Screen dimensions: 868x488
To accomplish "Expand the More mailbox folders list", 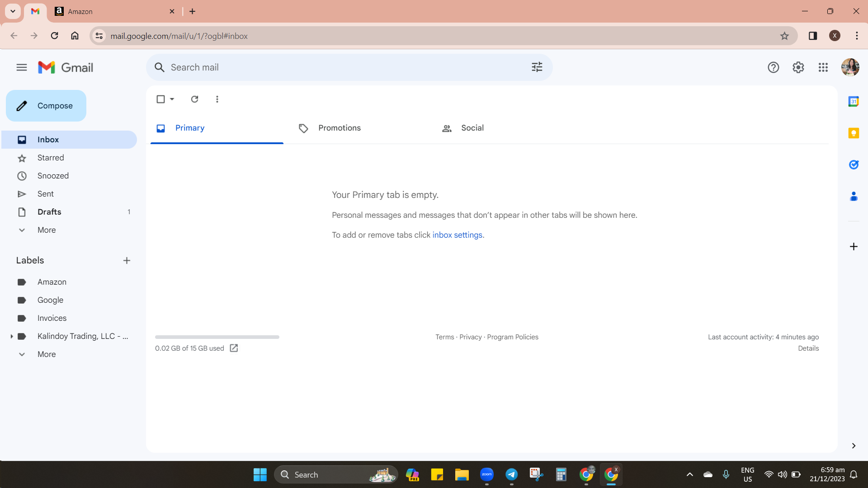I will [47, 230].
